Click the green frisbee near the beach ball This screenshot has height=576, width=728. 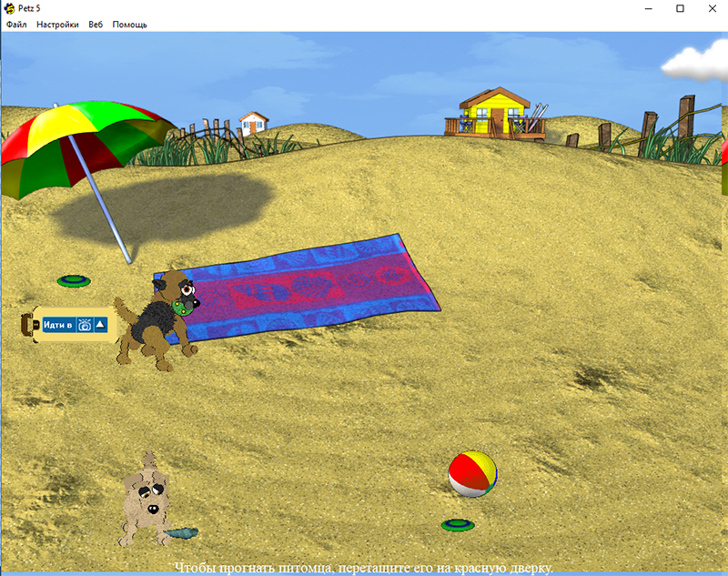pyautogui.click(x=458, y=525)
